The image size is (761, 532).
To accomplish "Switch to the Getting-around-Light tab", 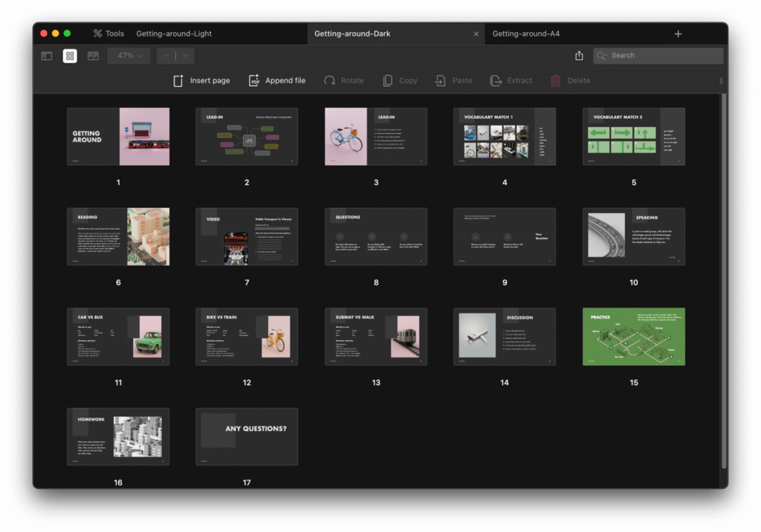I will tap(174, 33).
